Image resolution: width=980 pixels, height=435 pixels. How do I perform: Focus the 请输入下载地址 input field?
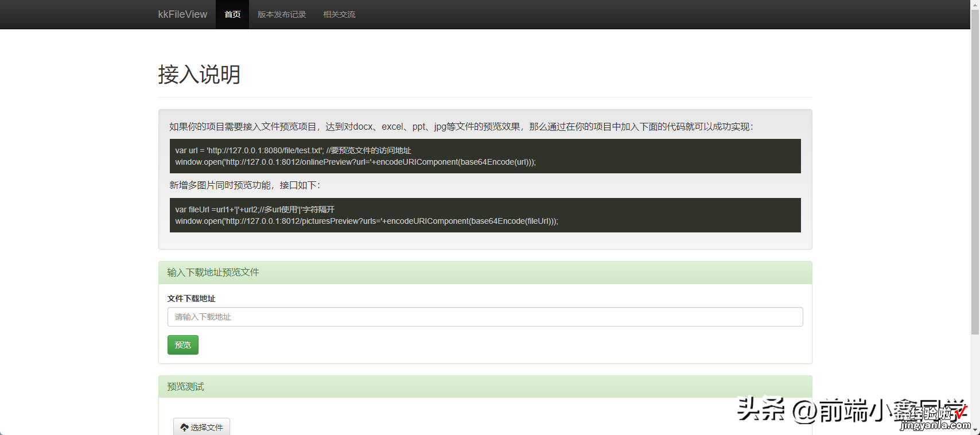coord(485,317)
